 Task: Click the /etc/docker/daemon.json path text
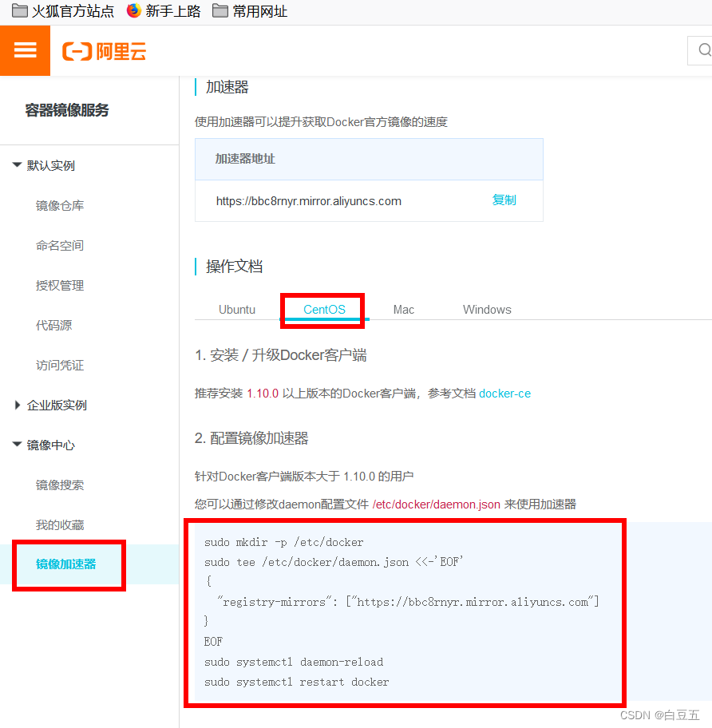click(x=437, y=504)
